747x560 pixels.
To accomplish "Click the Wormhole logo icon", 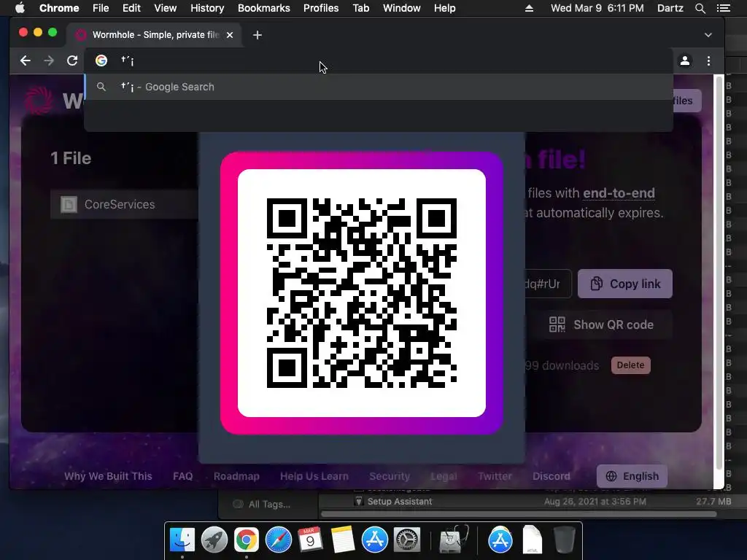I will 39,100.
